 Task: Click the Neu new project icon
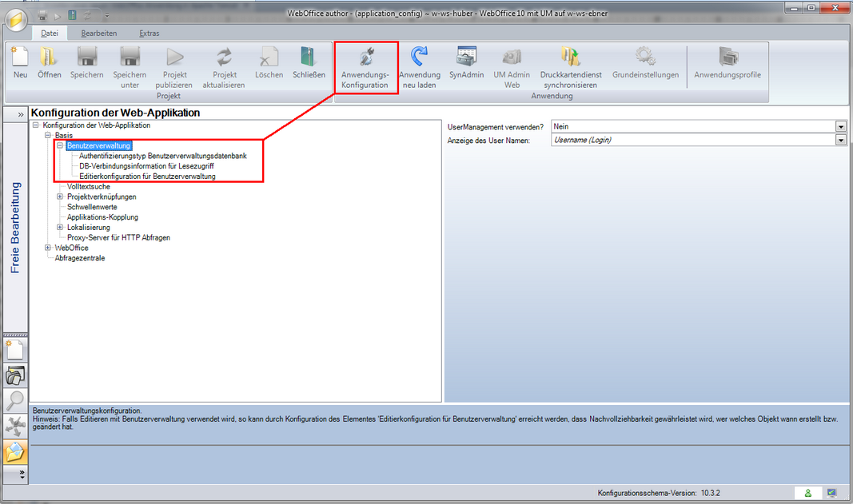click(20, 58)
